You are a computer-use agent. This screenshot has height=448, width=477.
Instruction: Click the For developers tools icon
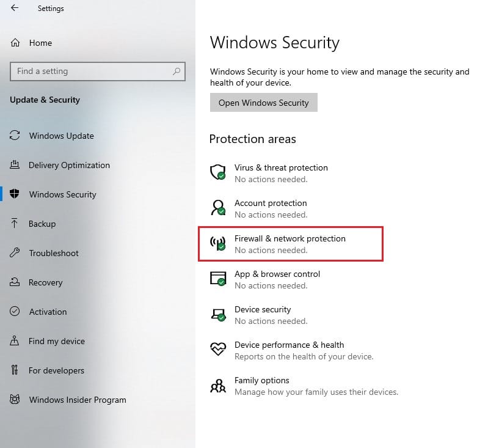tap(14, 370)
